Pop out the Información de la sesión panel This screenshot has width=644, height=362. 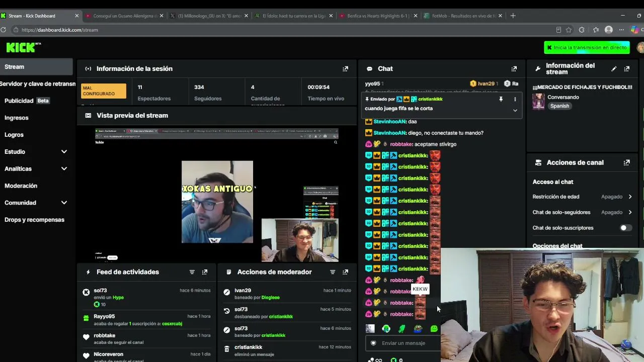(345, 69)
